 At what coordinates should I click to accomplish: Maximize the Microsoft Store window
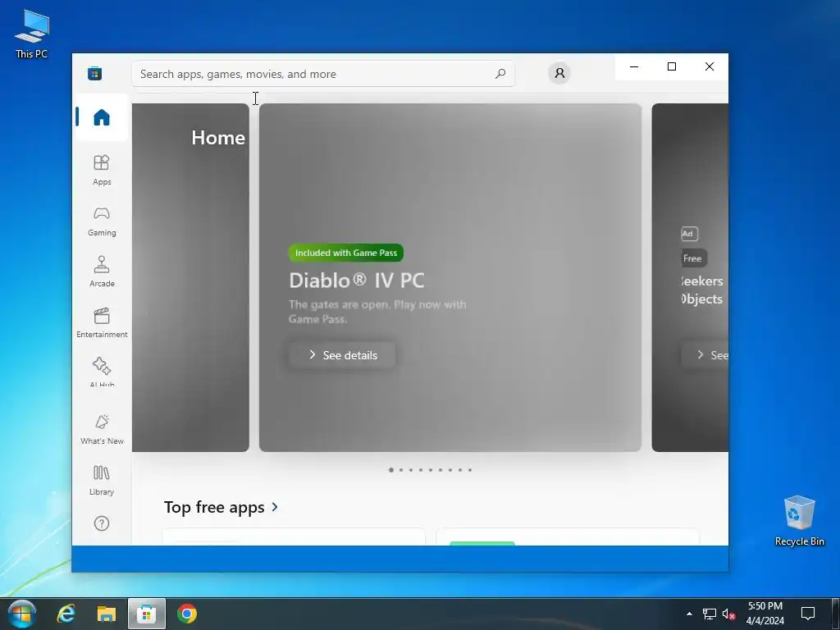[672, 66]
